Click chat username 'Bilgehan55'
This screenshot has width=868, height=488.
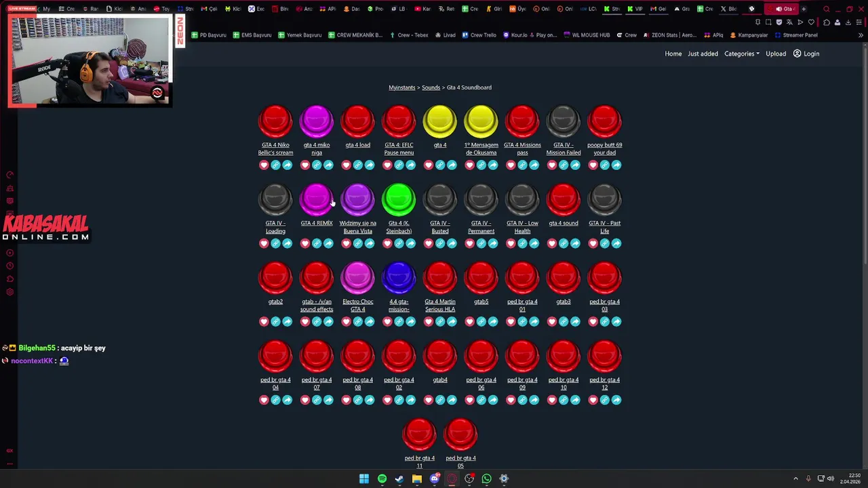pyautogui.click(x=38, y=348)
